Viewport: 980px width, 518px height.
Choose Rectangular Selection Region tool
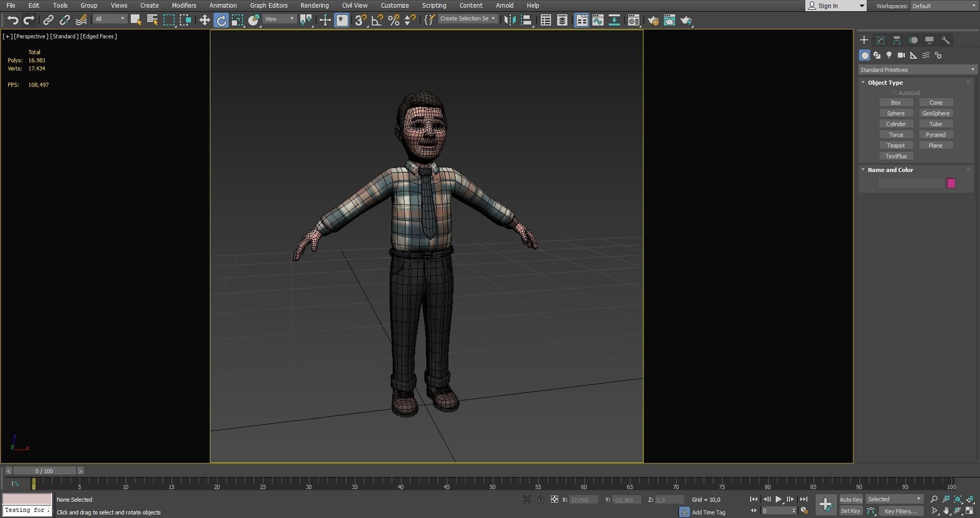[x=169, y=20]
